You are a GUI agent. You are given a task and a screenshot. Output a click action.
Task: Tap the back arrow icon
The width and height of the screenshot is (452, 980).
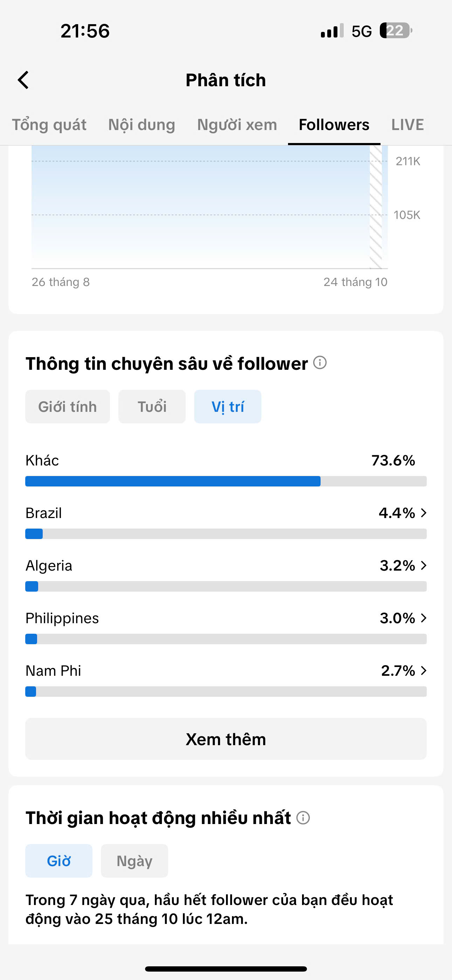pyautogui.click(x=23, y=80)
